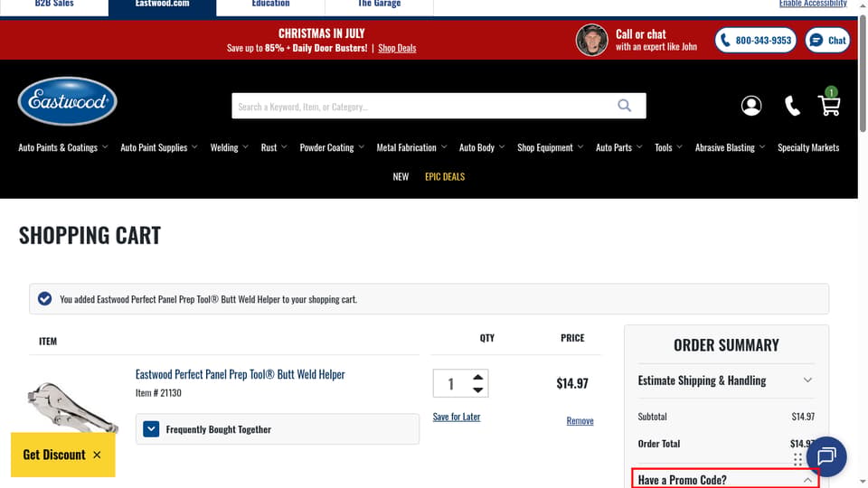
Task: Switch to B2B Sales tab
Action: pyautogui.click(x=54, y=5)
